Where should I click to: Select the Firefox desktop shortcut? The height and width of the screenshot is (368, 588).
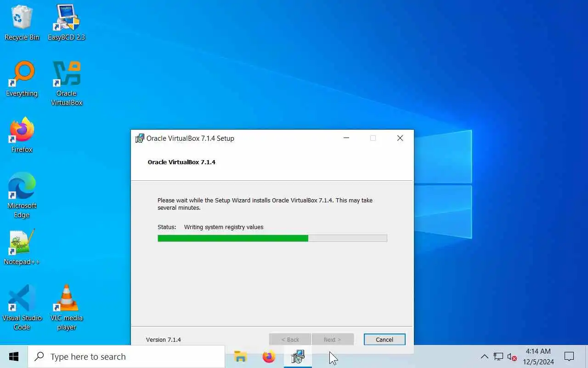click(22, 135)
